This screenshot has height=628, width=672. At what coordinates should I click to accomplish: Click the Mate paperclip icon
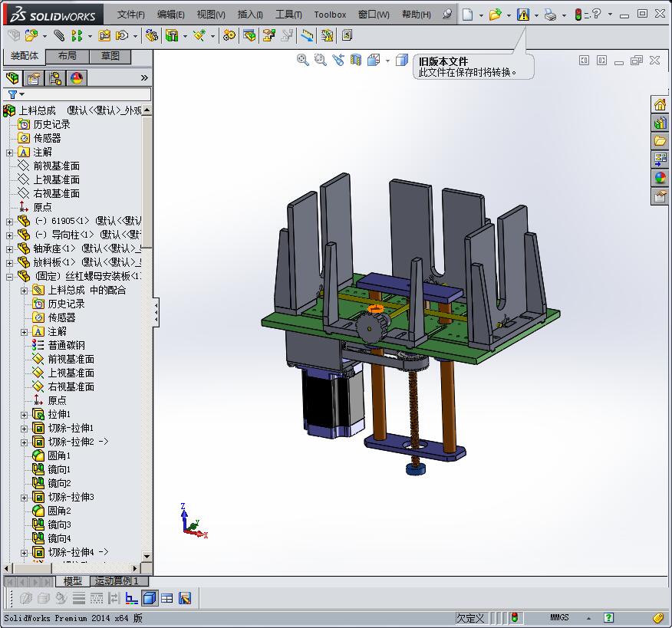coord(59,35)
